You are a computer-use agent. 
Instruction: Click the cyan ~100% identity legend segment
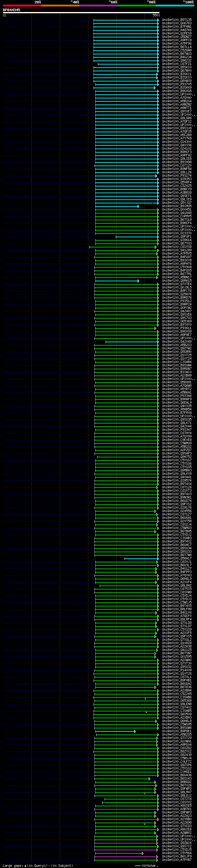pos(175,6)
